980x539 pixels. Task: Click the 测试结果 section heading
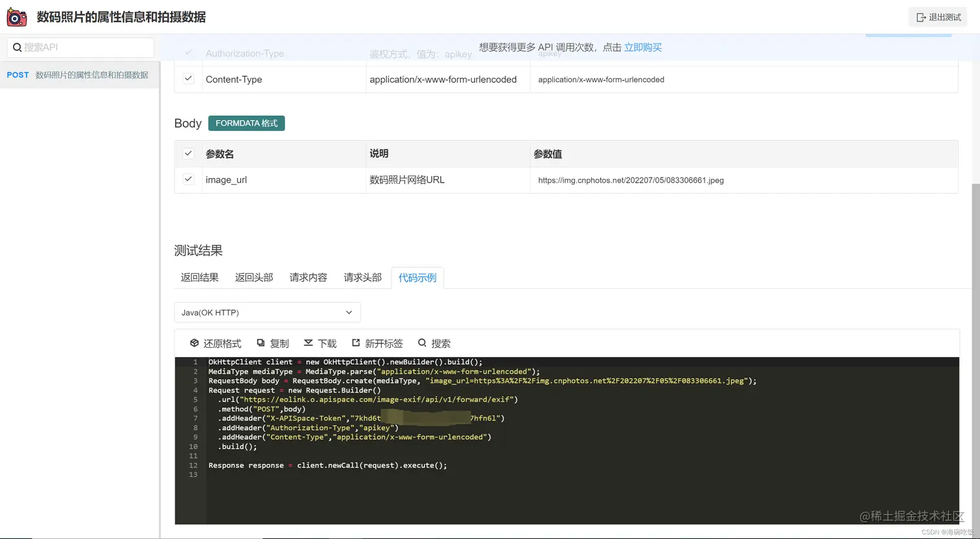coord(198,251)
